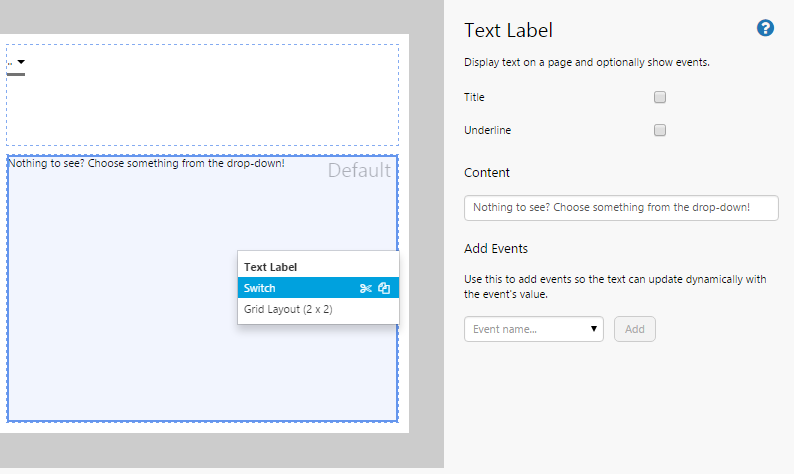Expand the small drop-down arrow in top panel
The width and height of the screenshot is (794, 474).
pos(21,63)
